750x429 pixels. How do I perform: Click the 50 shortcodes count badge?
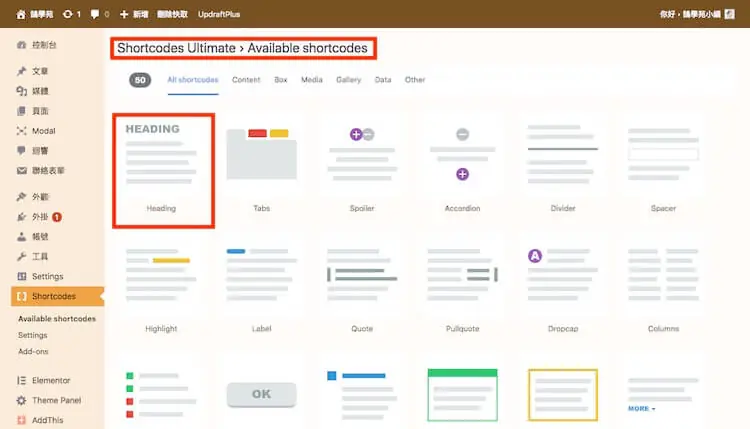(140, 80)
